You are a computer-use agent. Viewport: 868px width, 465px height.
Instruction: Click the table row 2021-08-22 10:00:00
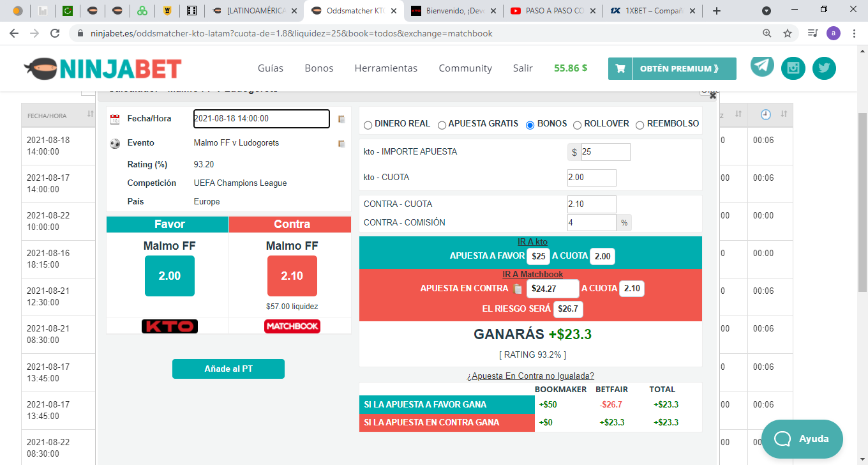(59, 221)
